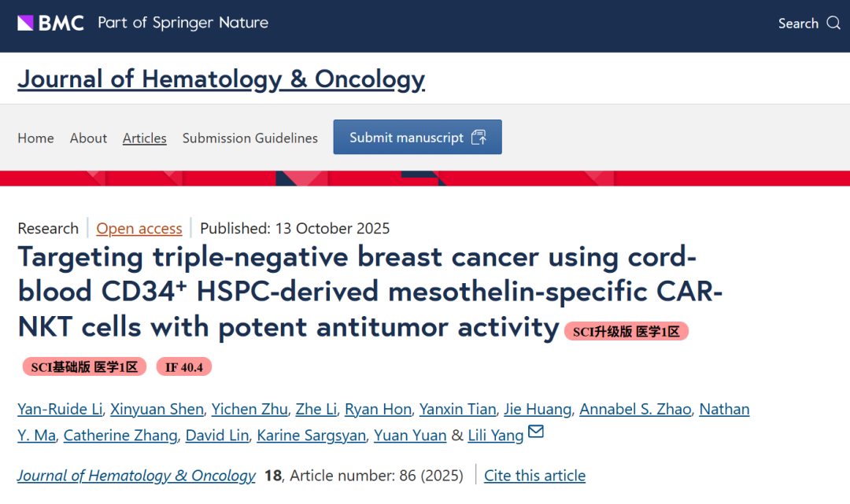Click Cite this article link
Screen dimensions: 850x504
534,476
